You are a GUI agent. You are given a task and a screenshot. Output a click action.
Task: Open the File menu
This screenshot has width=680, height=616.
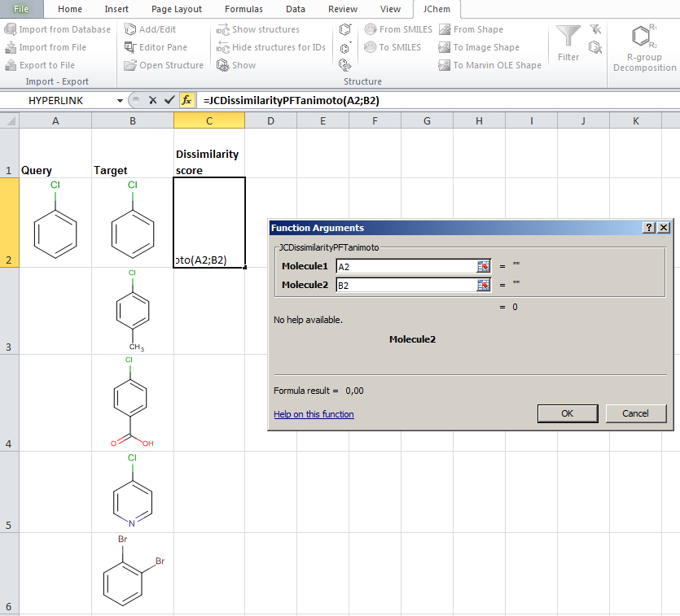pos(21,9)
